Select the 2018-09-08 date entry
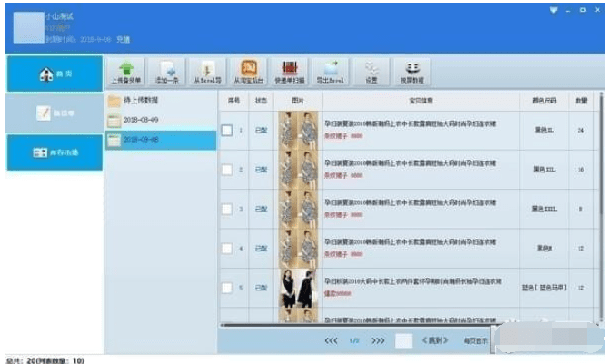This screenshot has width=614, height=364. click(x=161, y=140)
